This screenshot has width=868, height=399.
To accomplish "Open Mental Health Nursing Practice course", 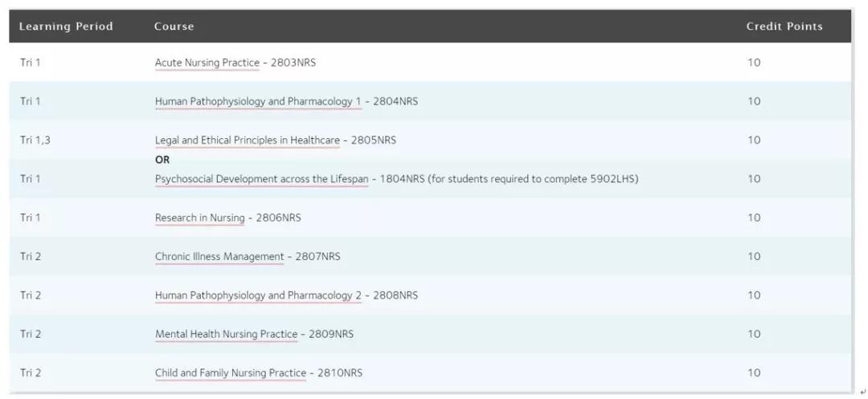I will coord(226,334).
